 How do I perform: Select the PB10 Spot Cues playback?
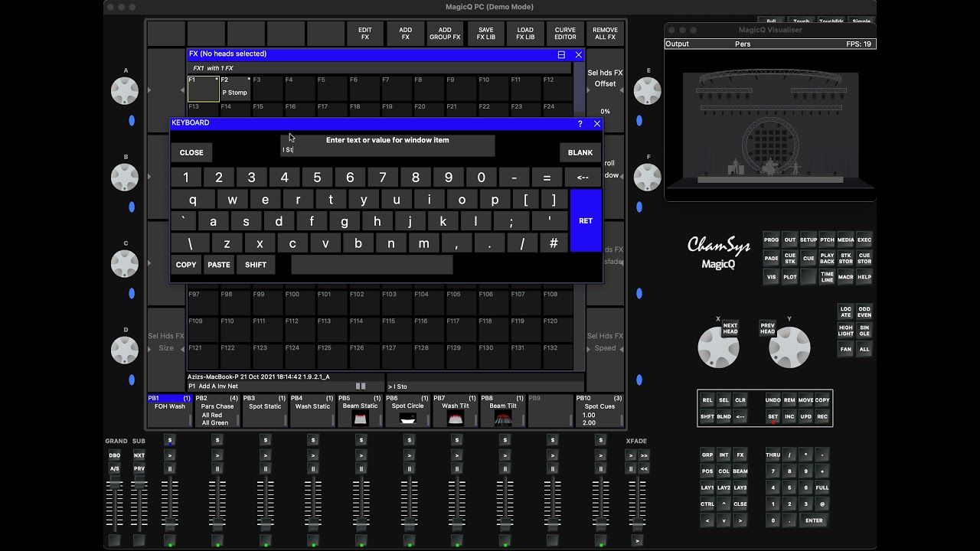pyautogui.click(x=599, y=411)
